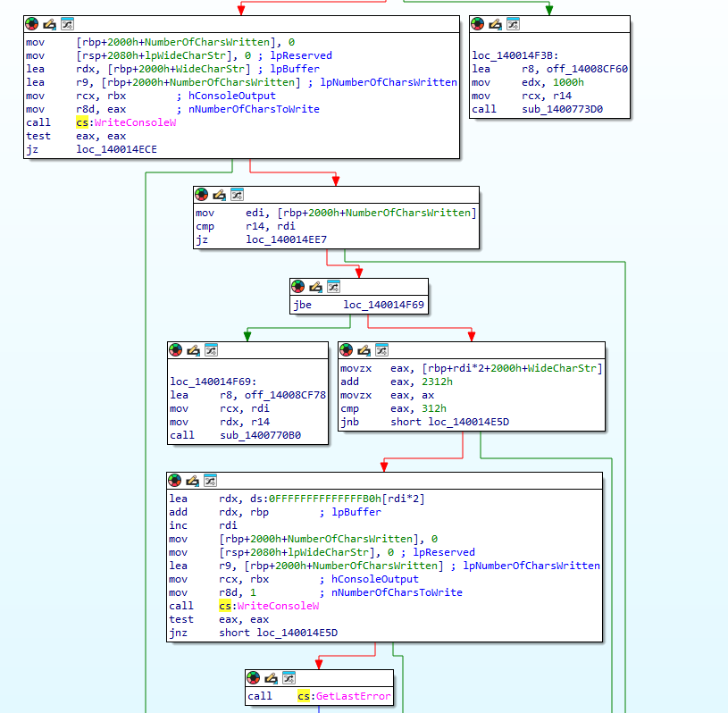Click the node color icon on the GetLastError block
The height and width of the screenshot is (713, 728).
pos(255,677)
